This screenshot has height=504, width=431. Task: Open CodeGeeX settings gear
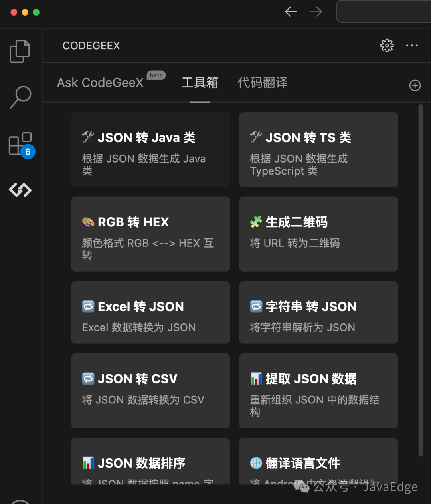[x=386, y=46]
